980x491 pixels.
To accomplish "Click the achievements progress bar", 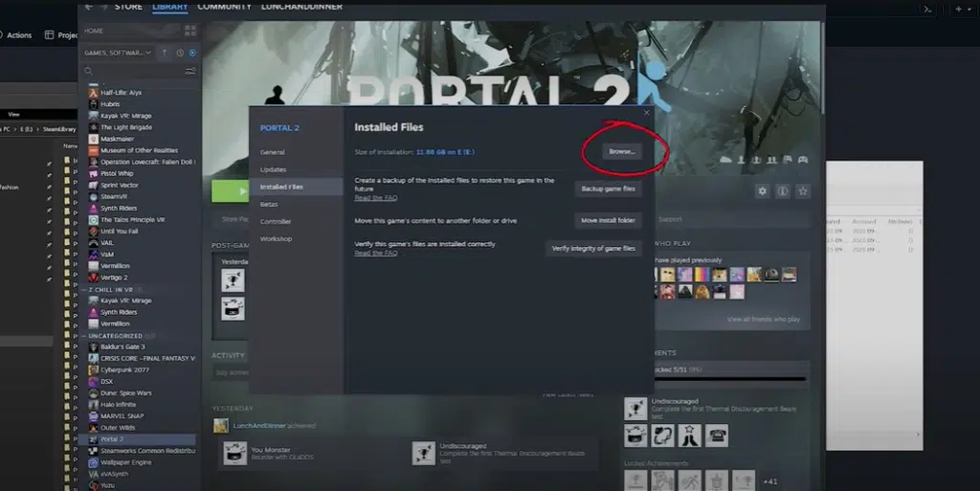I will click(729, 379).
